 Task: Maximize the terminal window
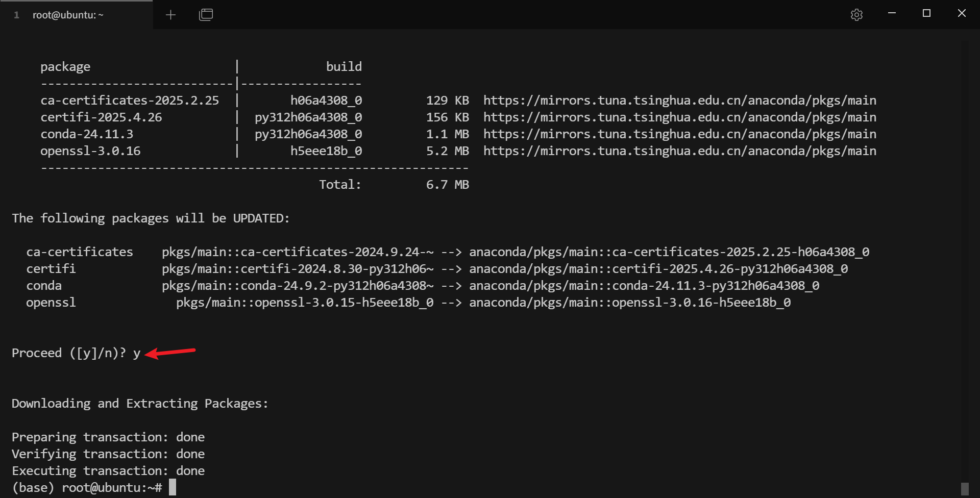[927, 13]
